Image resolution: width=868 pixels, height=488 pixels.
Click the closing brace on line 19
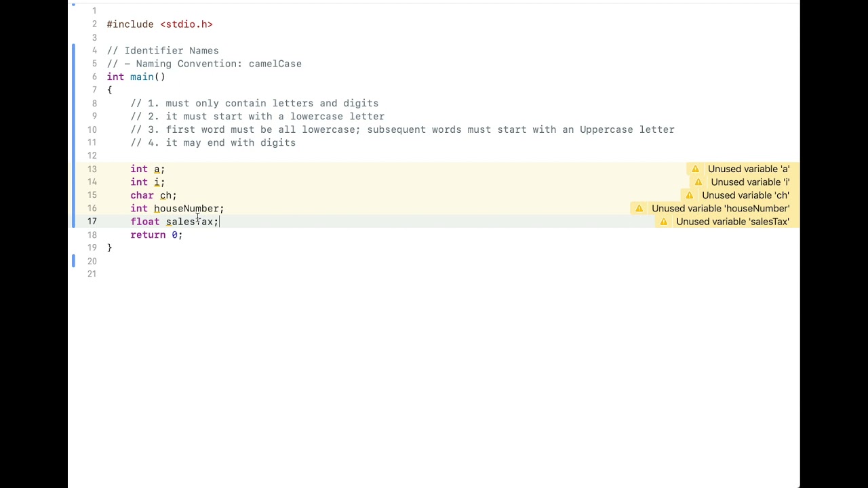tap(109, 248)
